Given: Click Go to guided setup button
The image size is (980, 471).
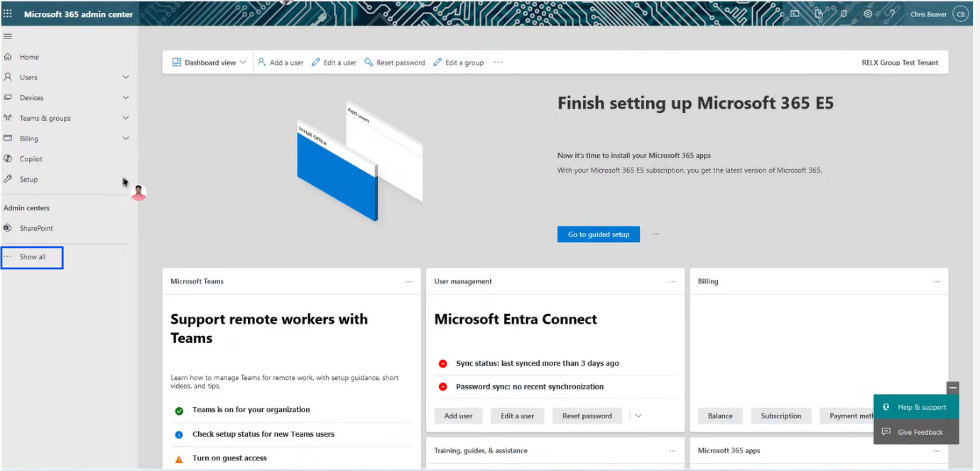Looking at the screenshot, I should 599,234.
